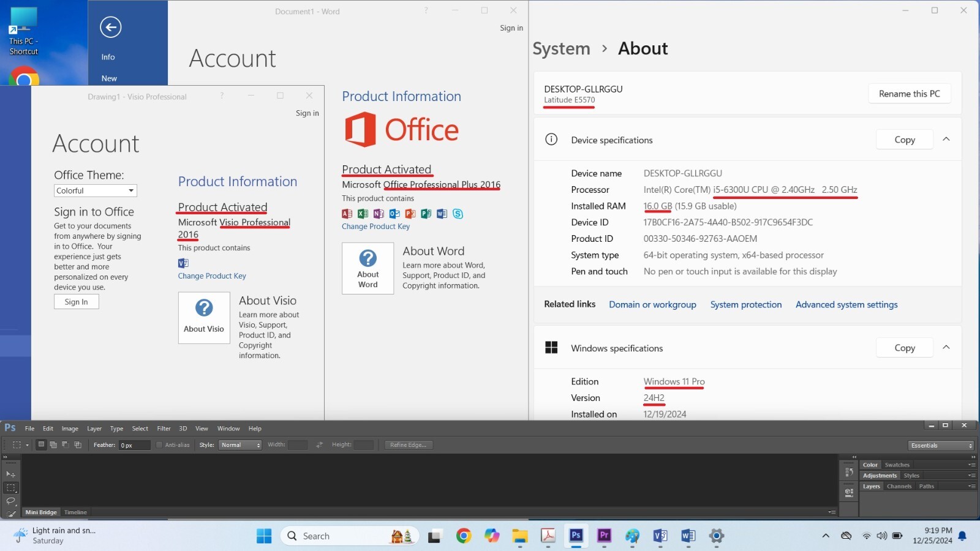Open the Properties panel icon in Photoshop

(849, 492)
